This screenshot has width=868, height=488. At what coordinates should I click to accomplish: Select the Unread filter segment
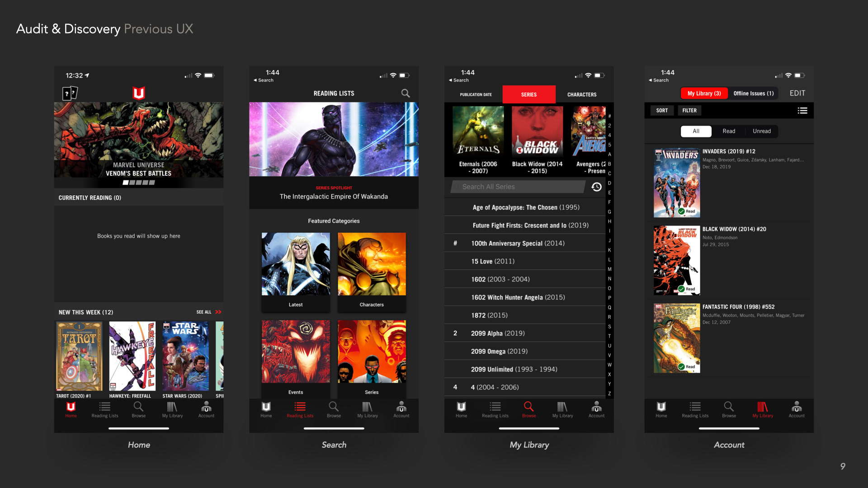click(x=761, y=131)
